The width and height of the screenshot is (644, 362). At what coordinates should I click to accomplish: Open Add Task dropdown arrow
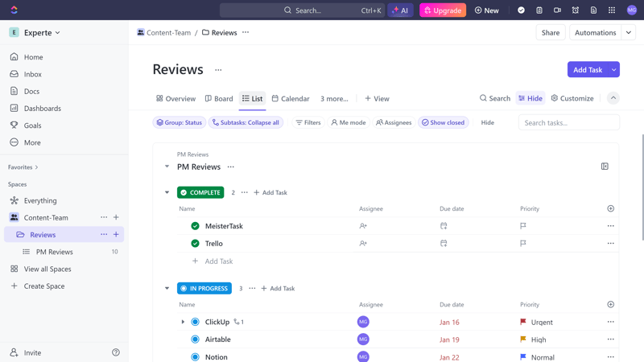tap(614, 70)
